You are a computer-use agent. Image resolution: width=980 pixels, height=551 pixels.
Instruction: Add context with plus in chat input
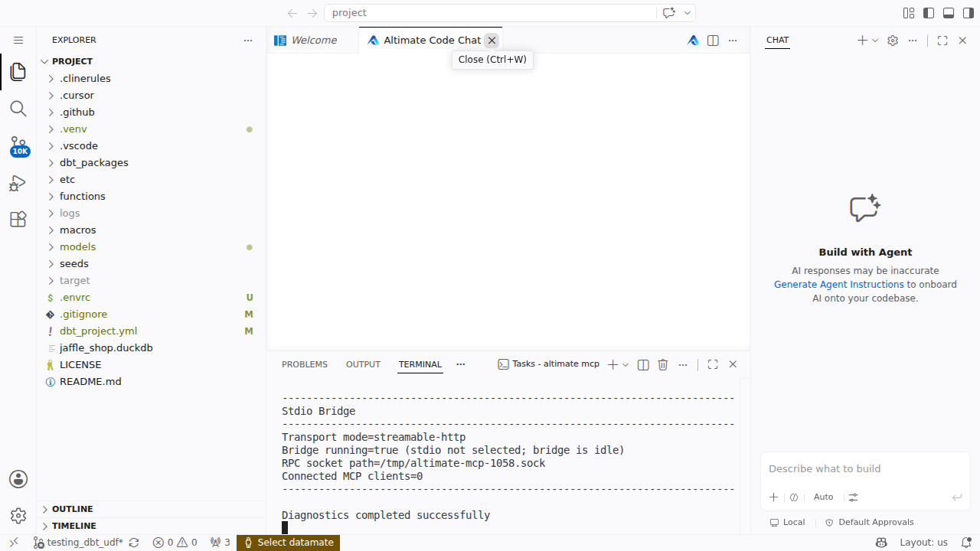(x=774, y=497)
